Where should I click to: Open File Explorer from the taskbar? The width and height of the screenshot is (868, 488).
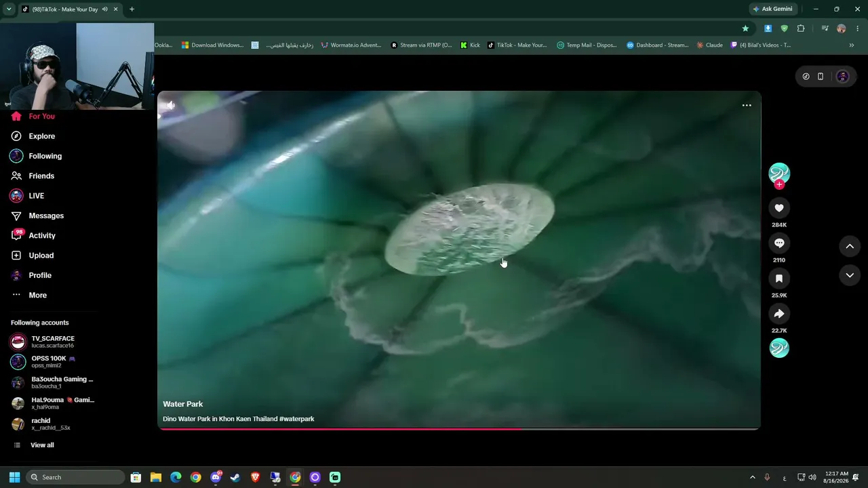tap(156, 477)
